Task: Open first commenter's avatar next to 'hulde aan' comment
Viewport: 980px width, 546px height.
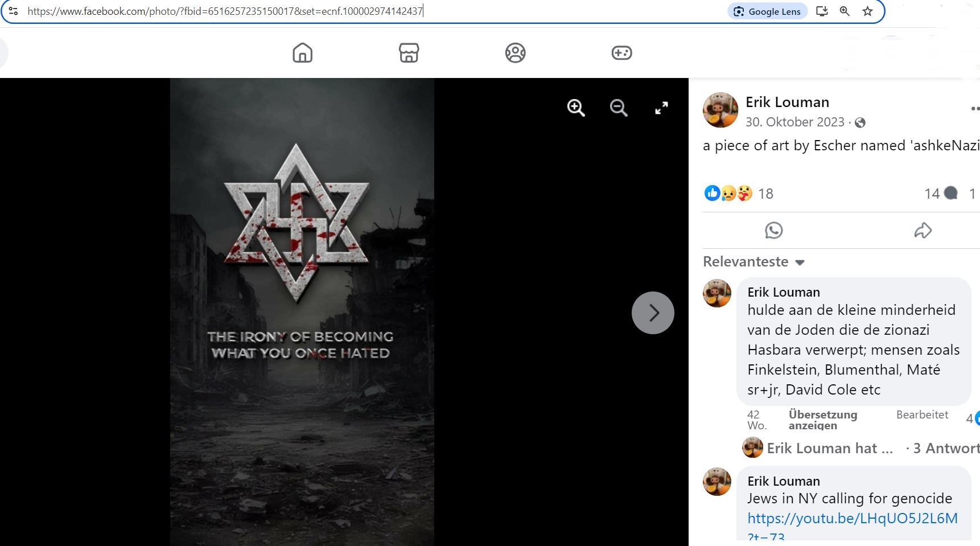Action: [x=717, y=293]
